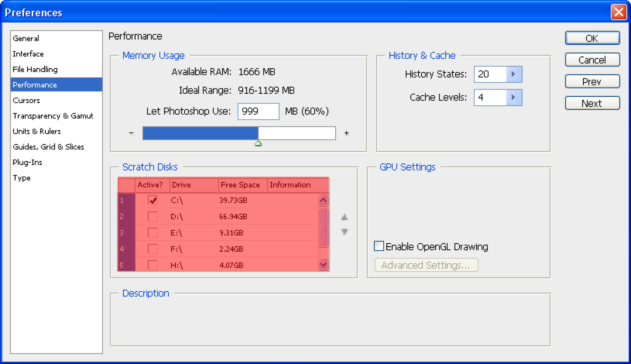Click the 4.07GB free space cell

[x=231, y=265]
